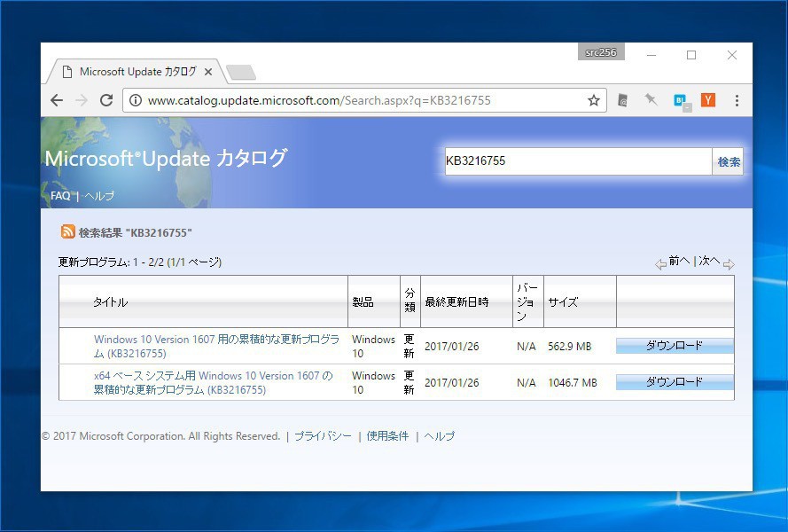Viewport: 788px width, 532px height.
Task: Click the KB3216755 search input box
Action: coord(578,160)
